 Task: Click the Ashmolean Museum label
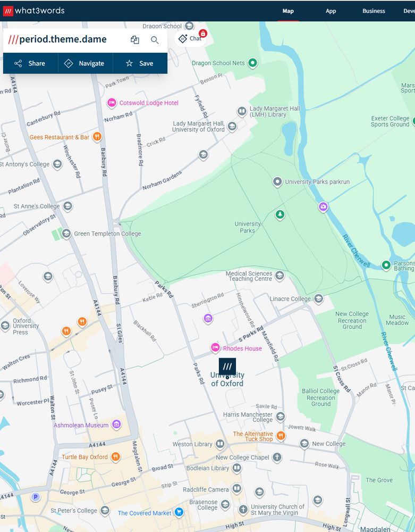(81, 425)
